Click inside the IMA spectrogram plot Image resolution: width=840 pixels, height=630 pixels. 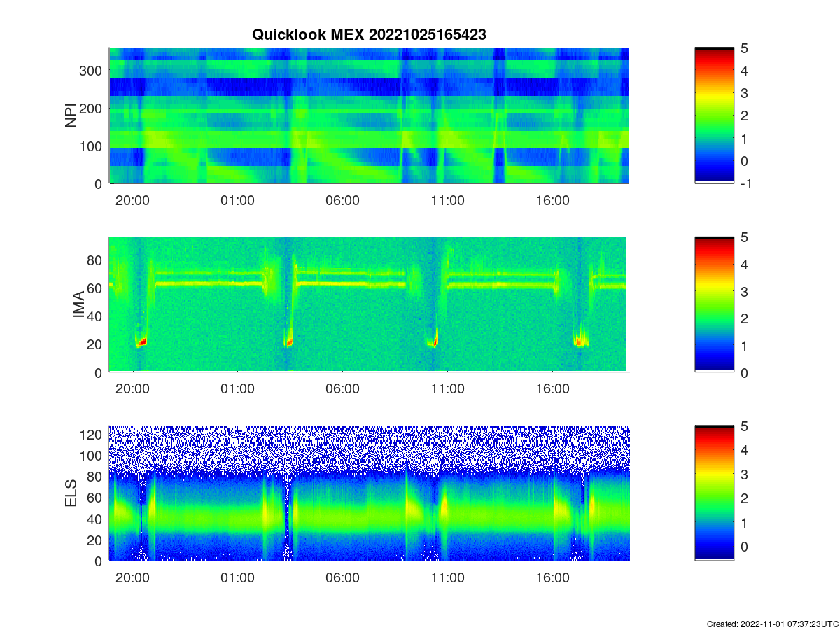tap(369, 304)
